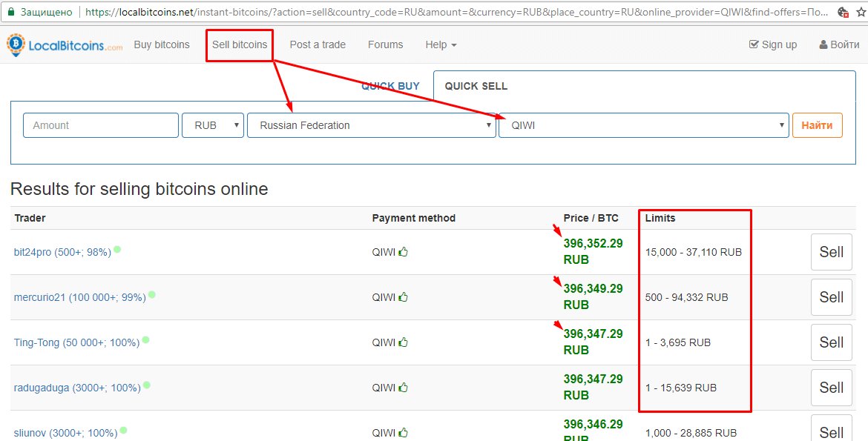
Task: Click the price 396,352.29 RUB
Action: [x=593, y=252]
